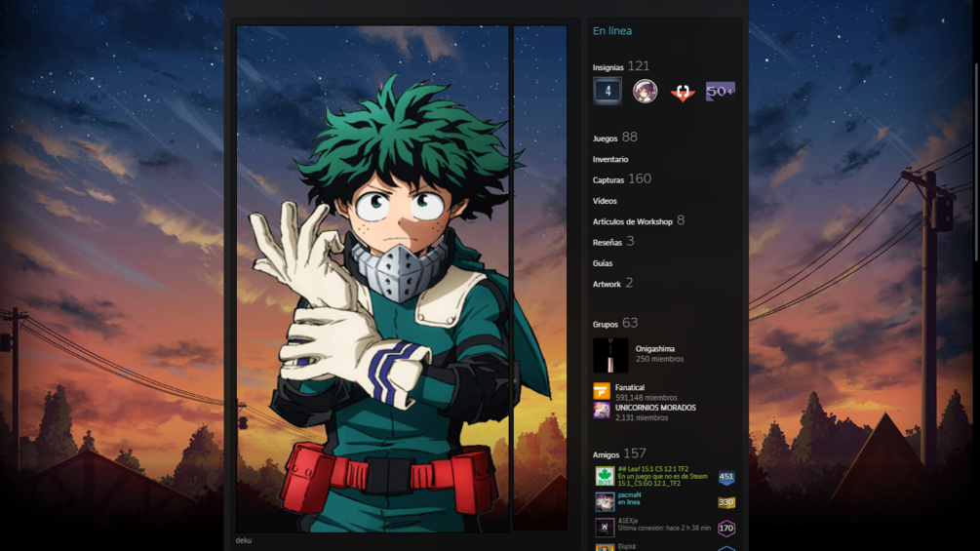Viewport: 980px width, 551px height.
Task: Click the orange Fanatical group logo
Action: (602, 391)
